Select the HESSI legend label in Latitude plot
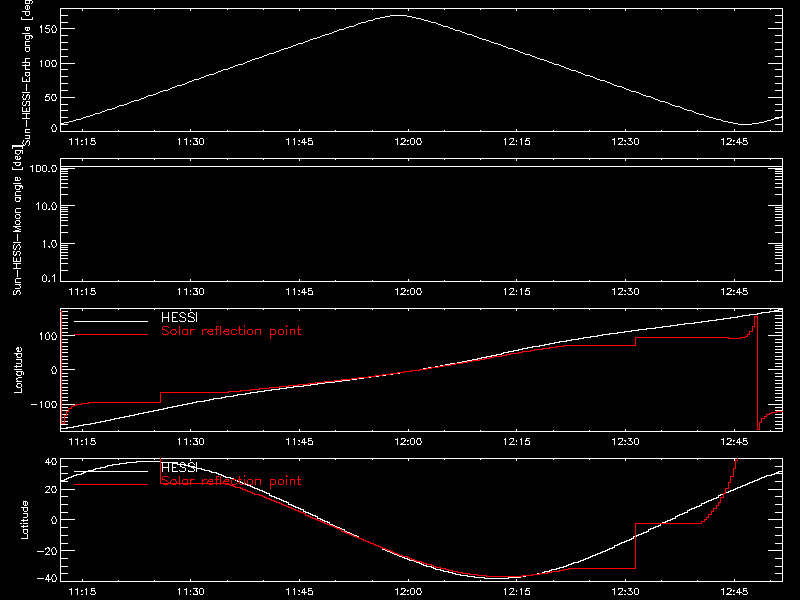Image resolution: width=800 pixels, height=600 pixels. (179, 467)
